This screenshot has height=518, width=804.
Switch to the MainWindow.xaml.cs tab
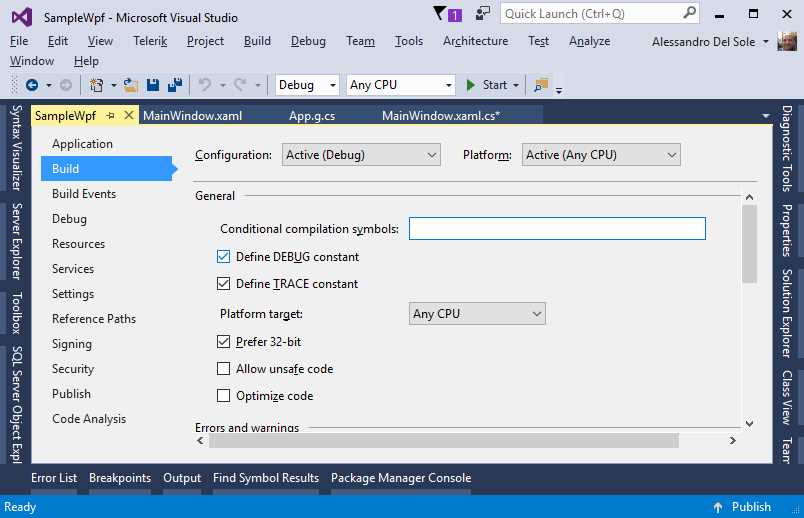click(x=441, y=116)
